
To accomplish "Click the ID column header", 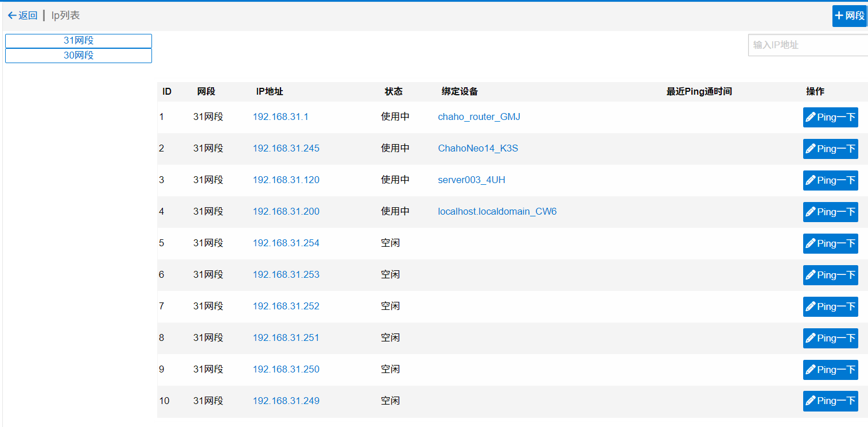I will 167,91.
